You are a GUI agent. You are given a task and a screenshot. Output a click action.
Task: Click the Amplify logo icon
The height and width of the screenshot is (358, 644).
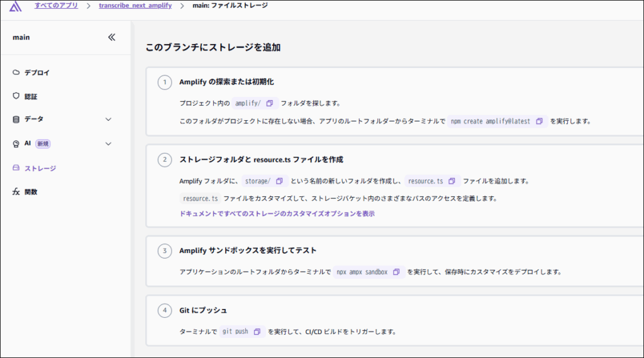(x=16, y=6)
